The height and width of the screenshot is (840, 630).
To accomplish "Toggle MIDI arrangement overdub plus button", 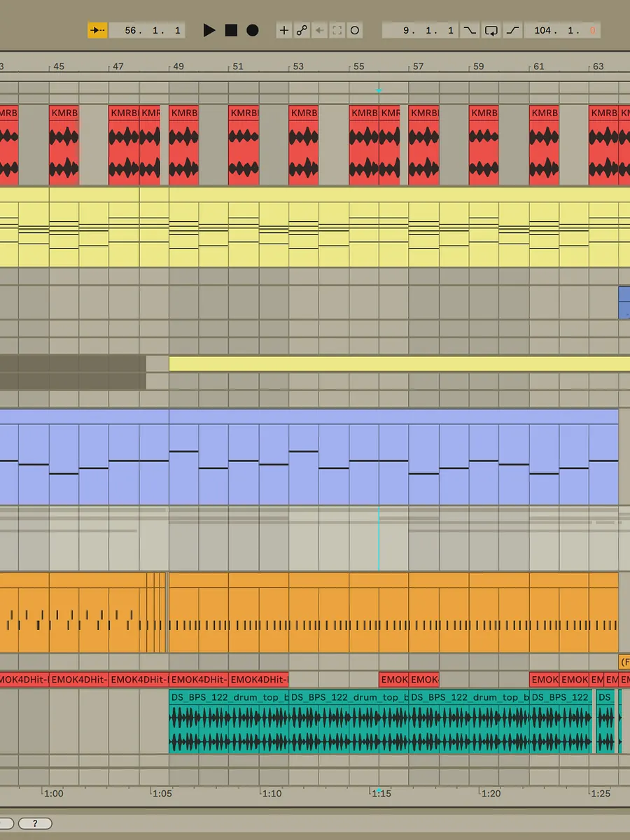I will [x=284, y=30].
